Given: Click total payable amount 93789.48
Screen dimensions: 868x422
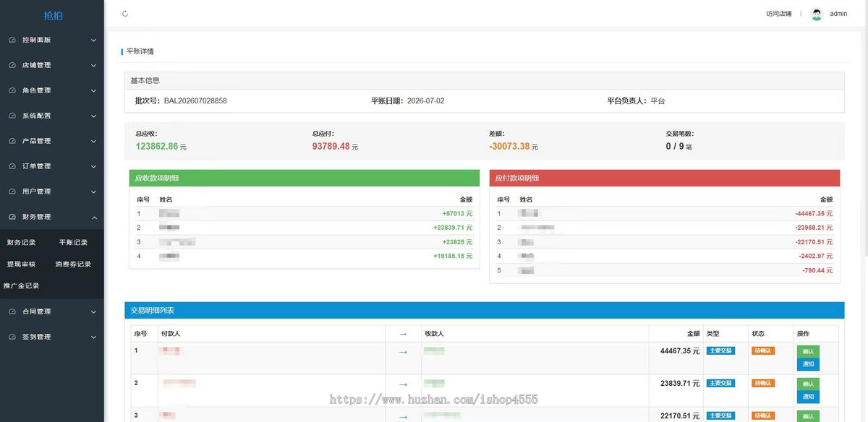Looking at the screenshot, I should (x=331, y=146).
